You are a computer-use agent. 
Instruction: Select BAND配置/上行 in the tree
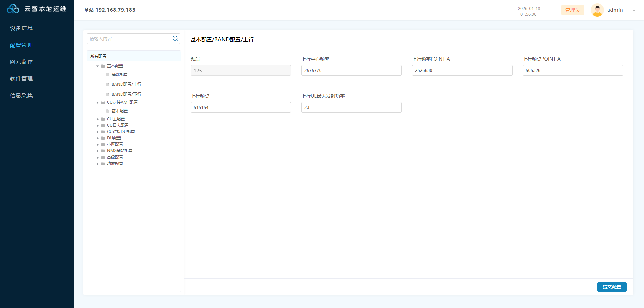click(x=126, y=84)
